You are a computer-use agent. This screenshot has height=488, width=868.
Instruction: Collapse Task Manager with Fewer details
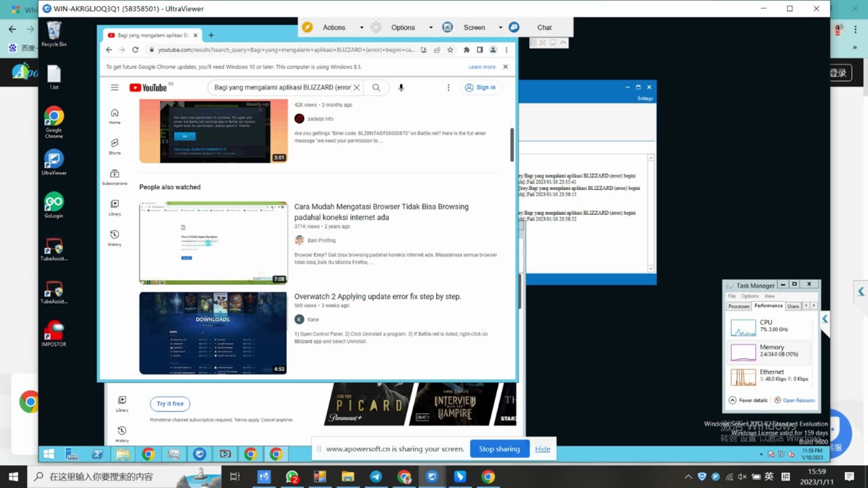tap(748, 401)
